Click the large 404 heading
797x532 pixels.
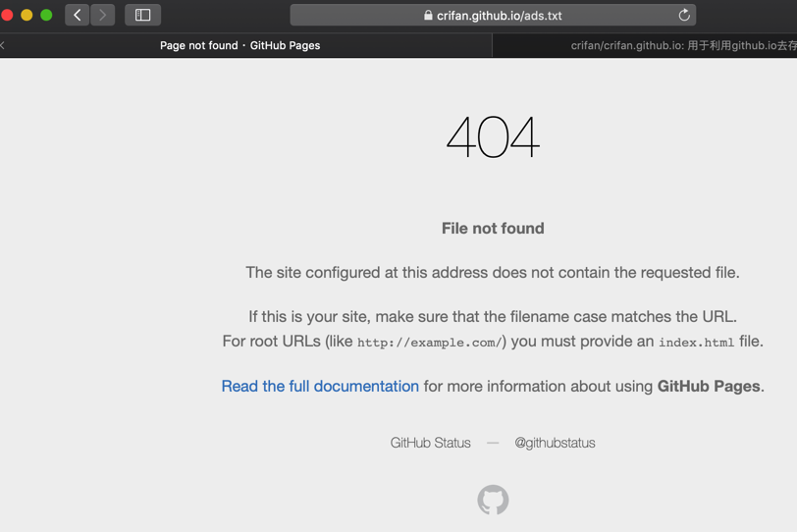[x=493, y=136]
